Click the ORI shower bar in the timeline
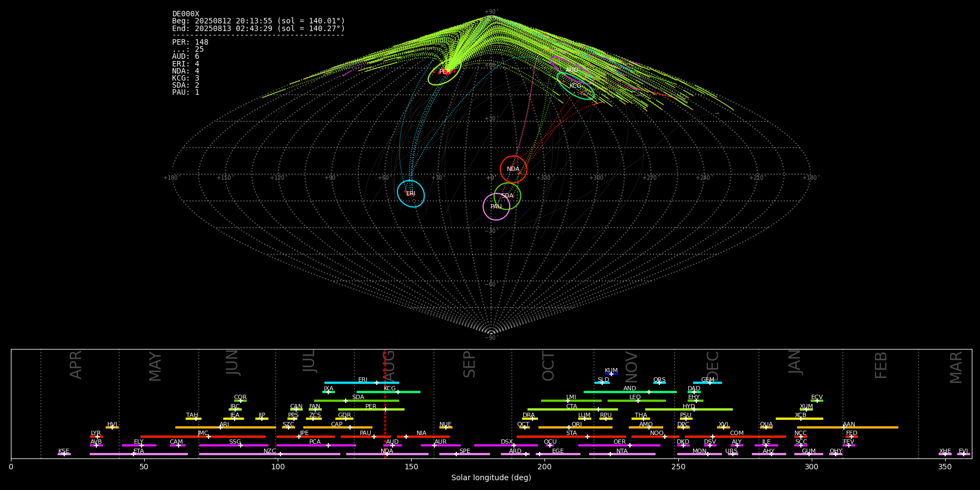Image resolution: width=980 pixels, height=490 pixels. tap(575, 427)
